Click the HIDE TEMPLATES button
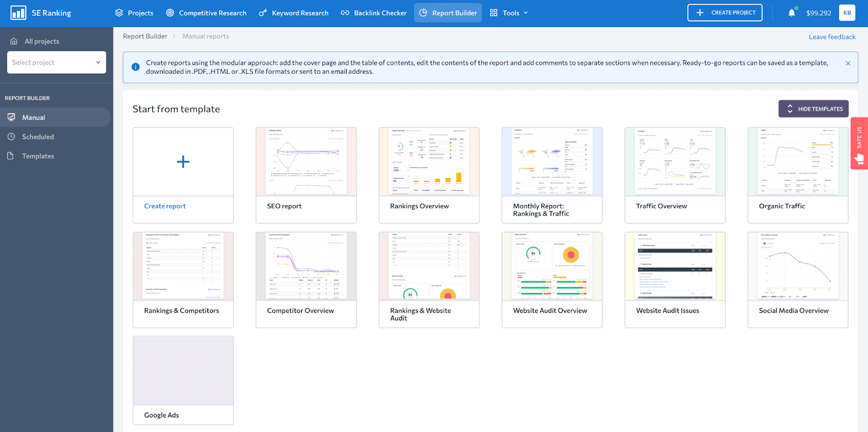868x432 pixels. point(813,109)
